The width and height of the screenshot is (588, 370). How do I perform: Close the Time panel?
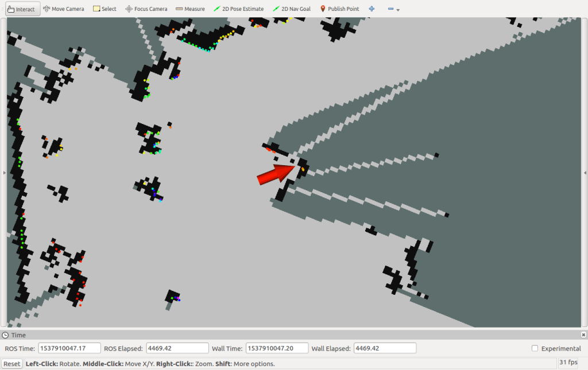click(x=583, y=335)
